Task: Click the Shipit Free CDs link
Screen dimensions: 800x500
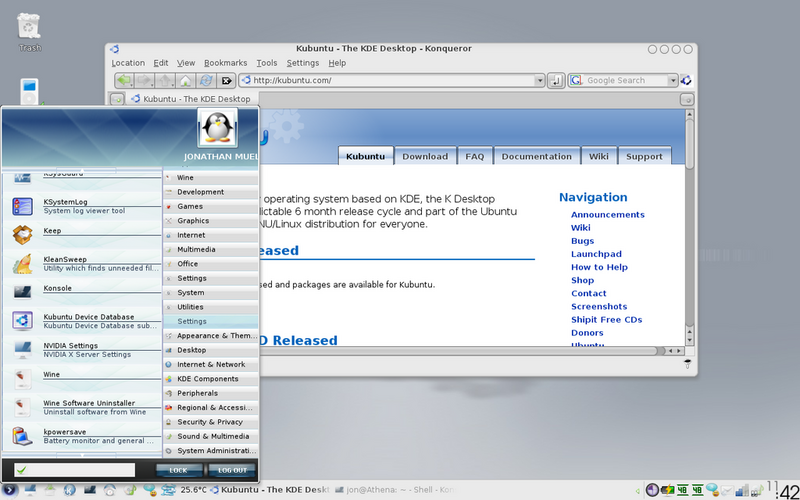Action: click(x=607, y=320)
